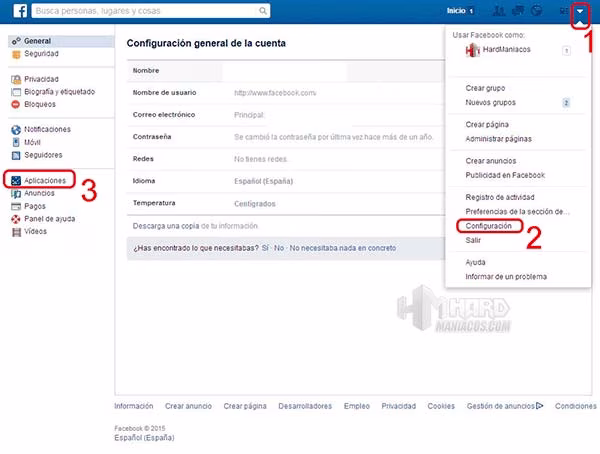Click the Nuevos grupos count badge
The width and height of the screenshot is (600, 454).
pos(566,103)
